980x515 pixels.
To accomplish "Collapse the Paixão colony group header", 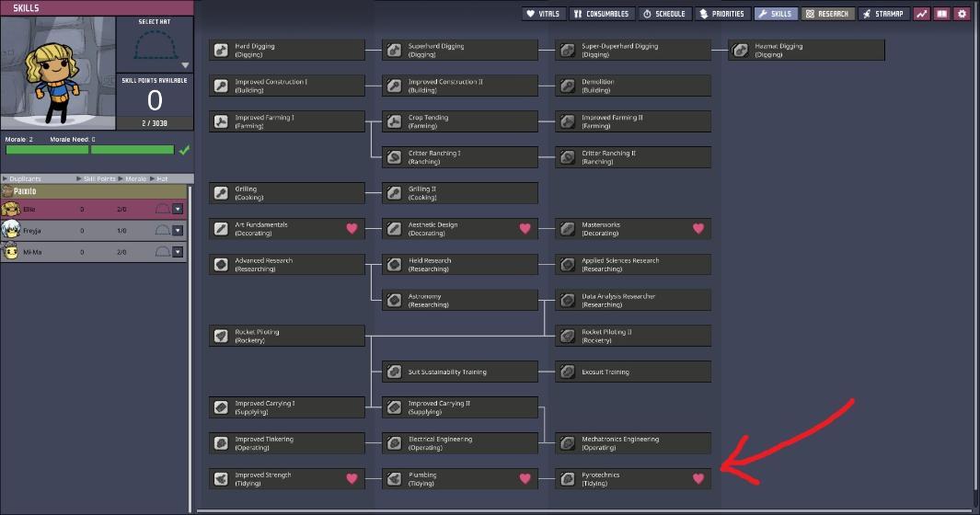I will 94,191.
